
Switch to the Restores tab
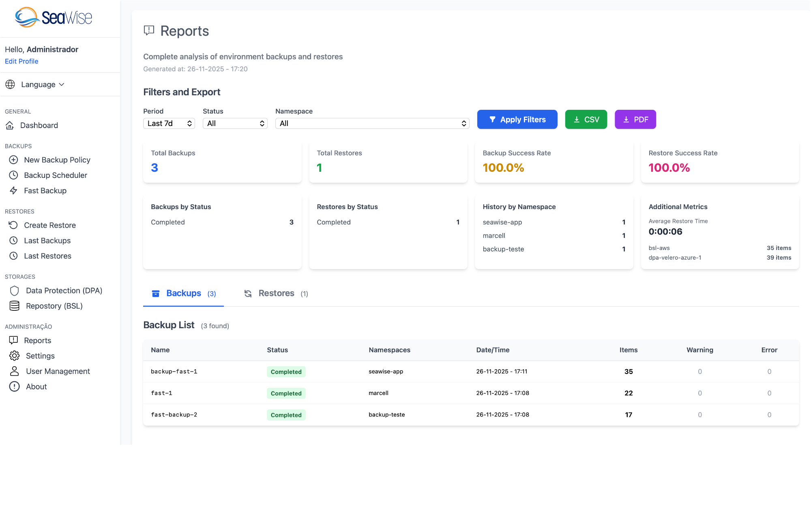tap(276, 293)
